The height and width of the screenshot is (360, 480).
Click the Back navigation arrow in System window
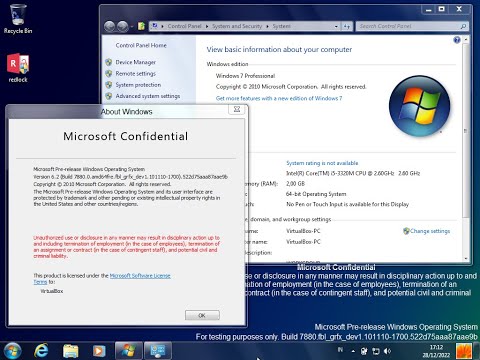point(110,26)
